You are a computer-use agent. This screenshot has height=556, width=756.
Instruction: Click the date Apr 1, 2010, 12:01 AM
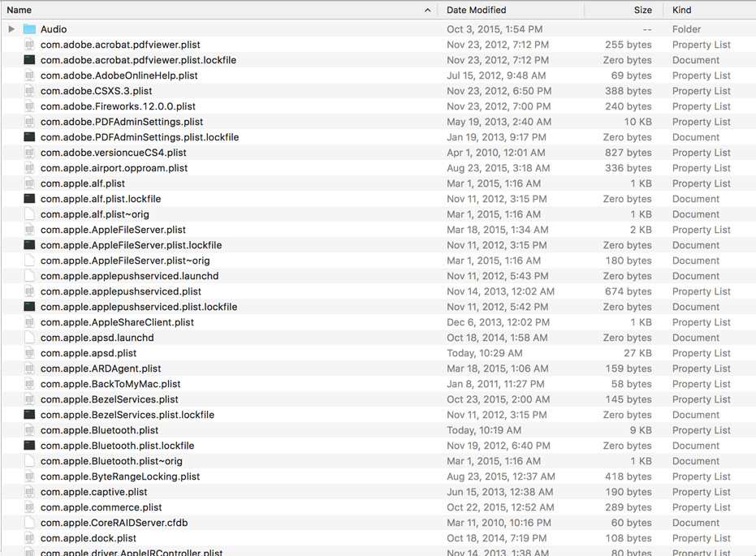[x=496, y=153]
